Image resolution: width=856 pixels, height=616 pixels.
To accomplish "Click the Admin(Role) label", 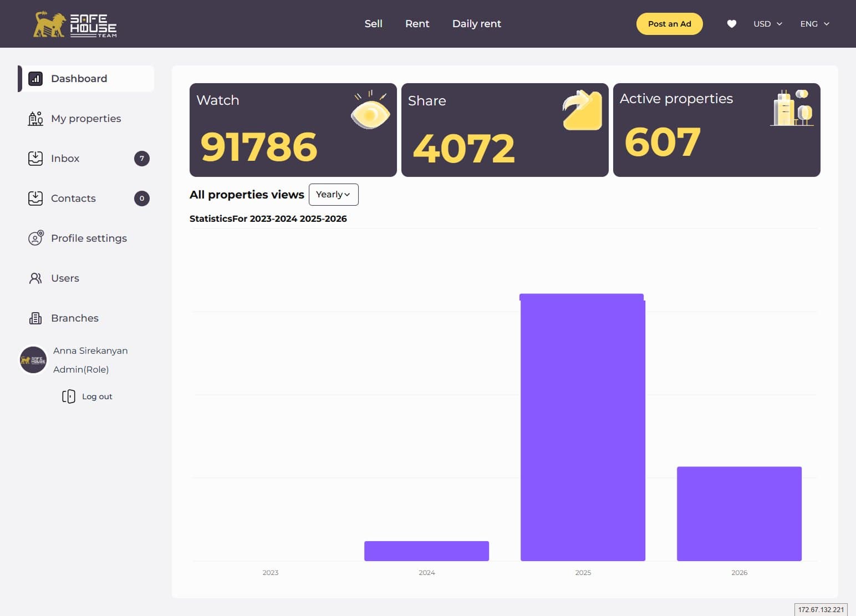I will (x=81, y=370).
